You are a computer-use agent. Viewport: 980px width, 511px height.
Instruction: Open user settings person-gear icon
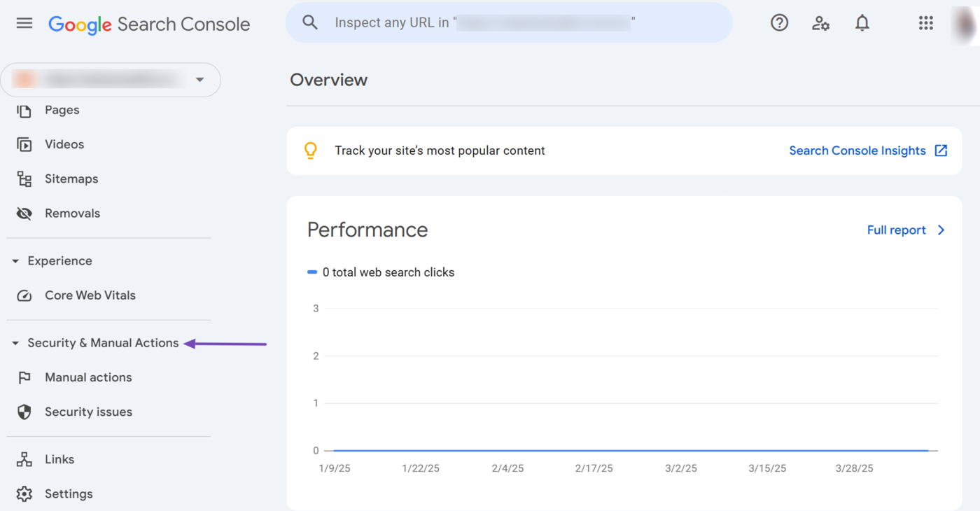(x=820, y=23)
